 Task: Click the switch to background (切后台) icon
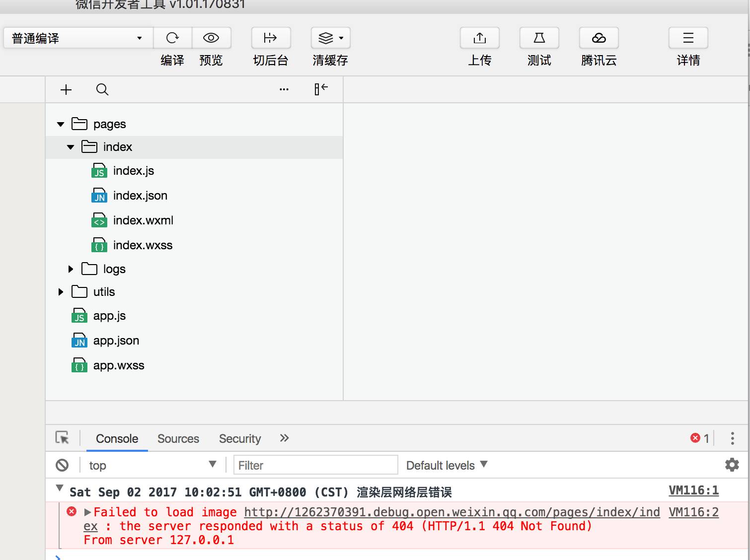coord(271,38)
